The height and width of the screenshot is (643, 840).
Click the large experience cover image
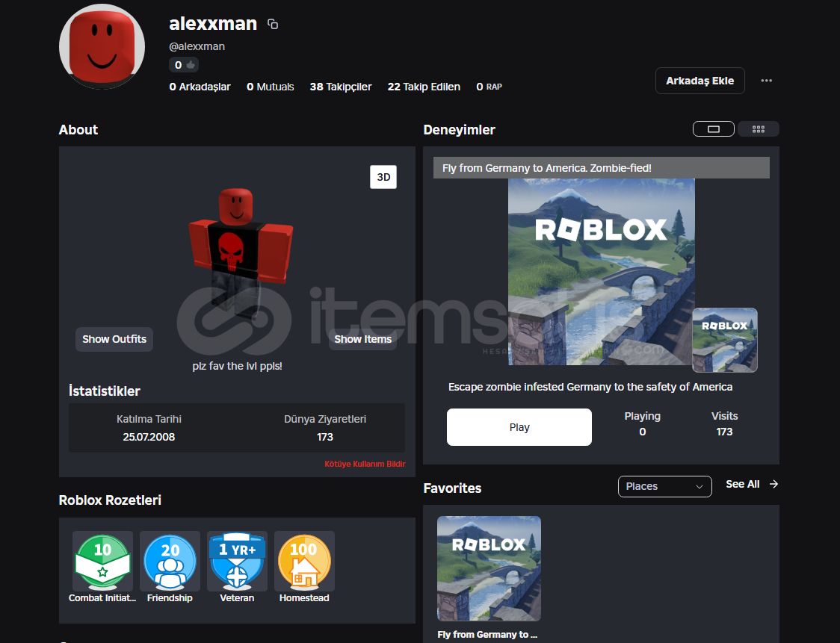point(601,272)
